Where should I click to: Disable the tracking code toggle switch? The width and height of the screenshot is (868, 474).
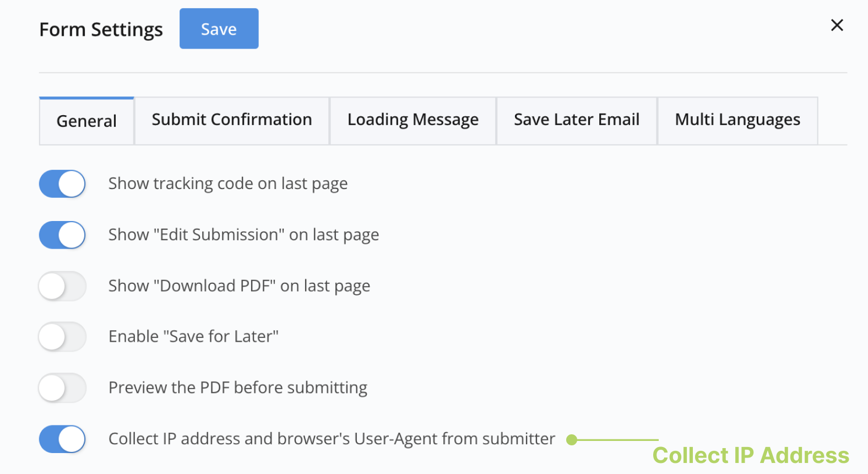62,184
